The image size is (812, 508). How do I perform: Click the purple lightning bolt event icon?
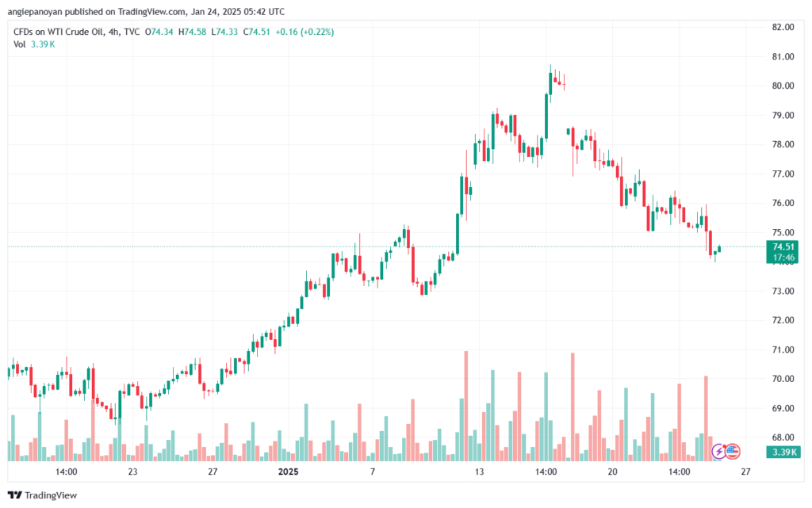coord(718,452)
